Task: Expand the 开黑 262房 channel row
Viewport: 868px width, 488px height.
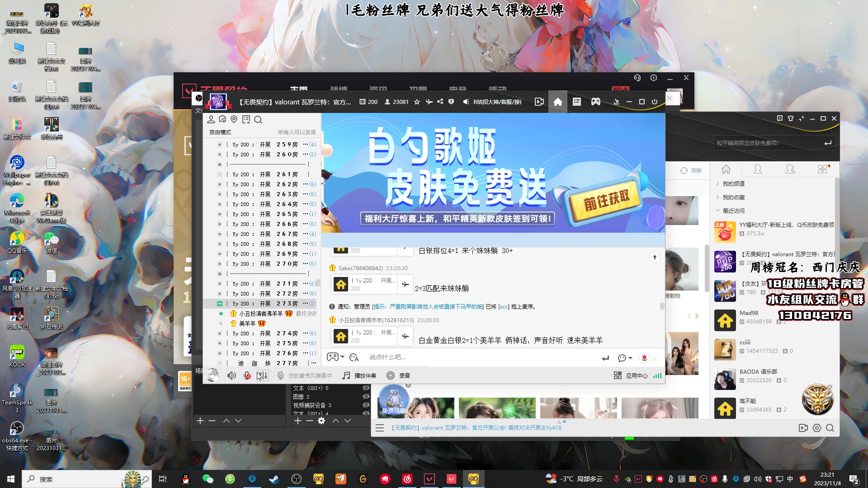Action: coord(220,184)
